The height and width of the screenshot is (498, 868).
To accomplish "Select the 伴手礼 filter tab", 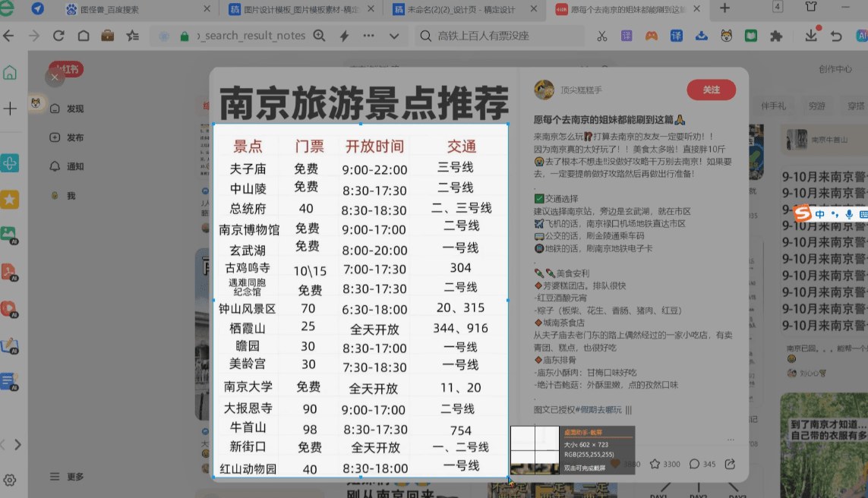I will (x=773, y=106).
